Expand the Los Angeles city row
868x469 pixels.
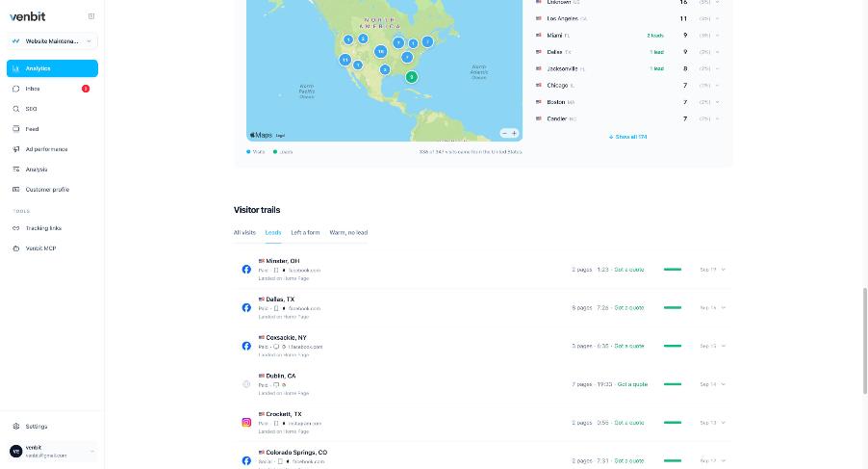[718, 19]
